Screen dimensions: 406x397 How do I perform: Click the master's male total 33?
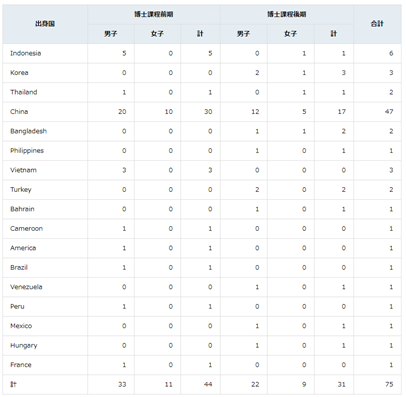(122, 384)
